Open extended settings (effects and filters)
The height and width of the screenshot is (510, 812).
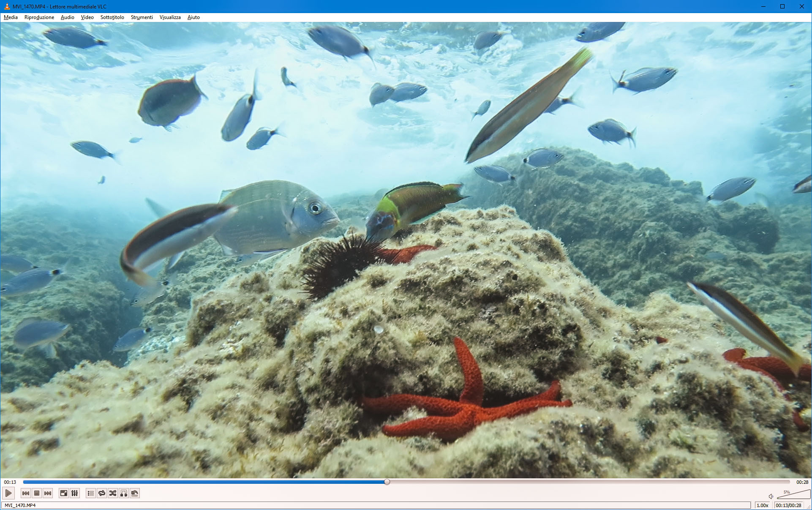pyautogui.click(x=75, y=493)
